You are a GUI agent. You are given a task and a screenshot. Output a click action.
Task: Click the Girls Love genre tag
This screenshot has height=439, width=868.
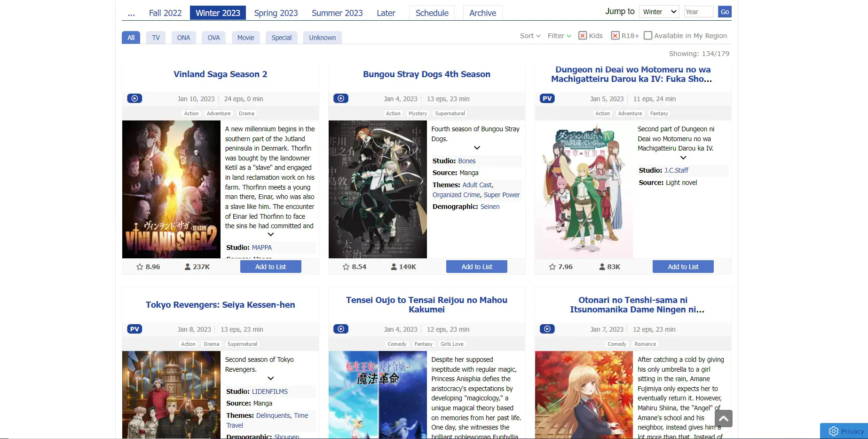[452, 344]
